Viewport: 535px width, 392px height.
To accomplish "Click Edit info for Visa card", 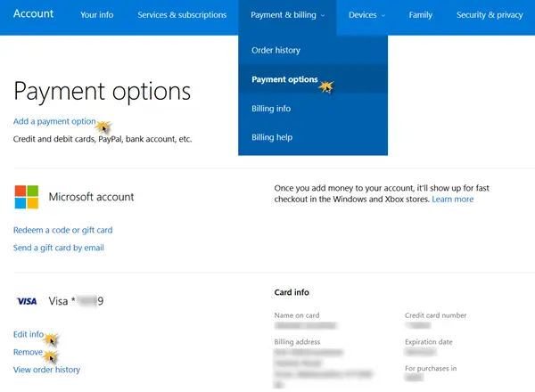I will 29,334.
